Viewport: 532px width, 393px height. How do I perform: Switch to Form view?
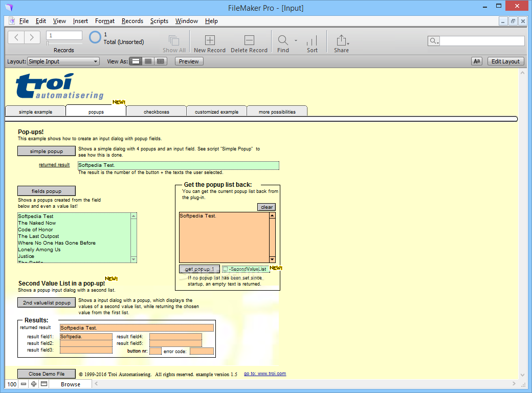pos(136,61)
